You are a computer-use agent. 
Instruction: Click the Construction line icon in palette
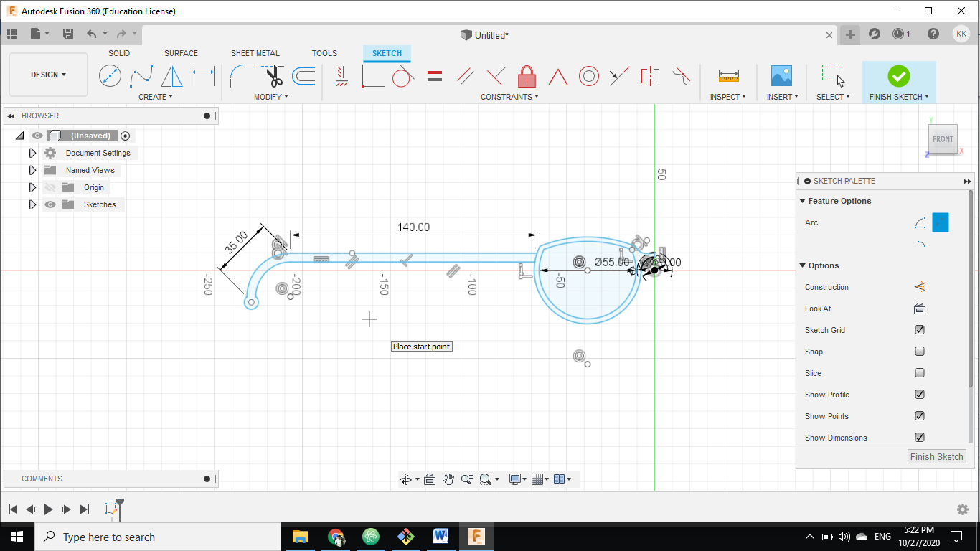tap(920, 287)
